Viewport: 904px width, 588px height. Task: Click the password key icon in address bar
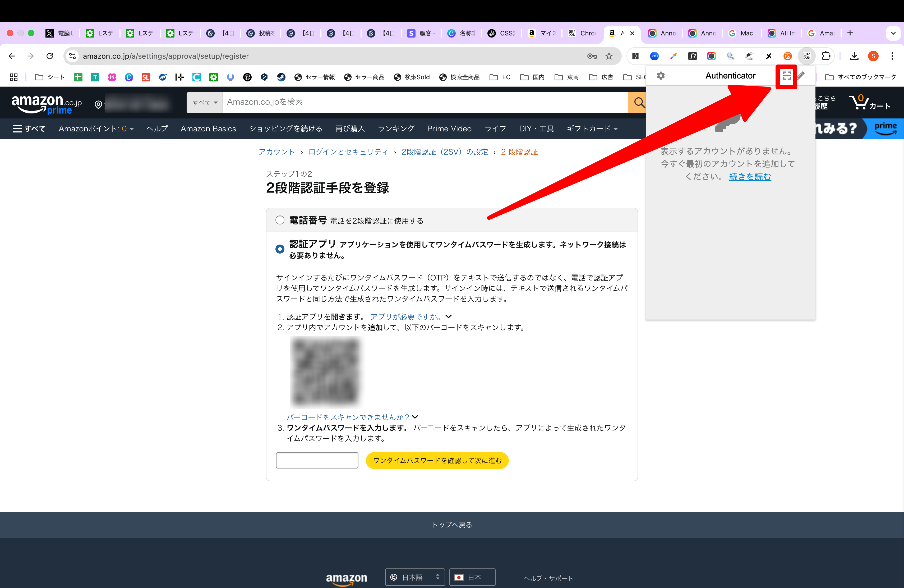592,56
